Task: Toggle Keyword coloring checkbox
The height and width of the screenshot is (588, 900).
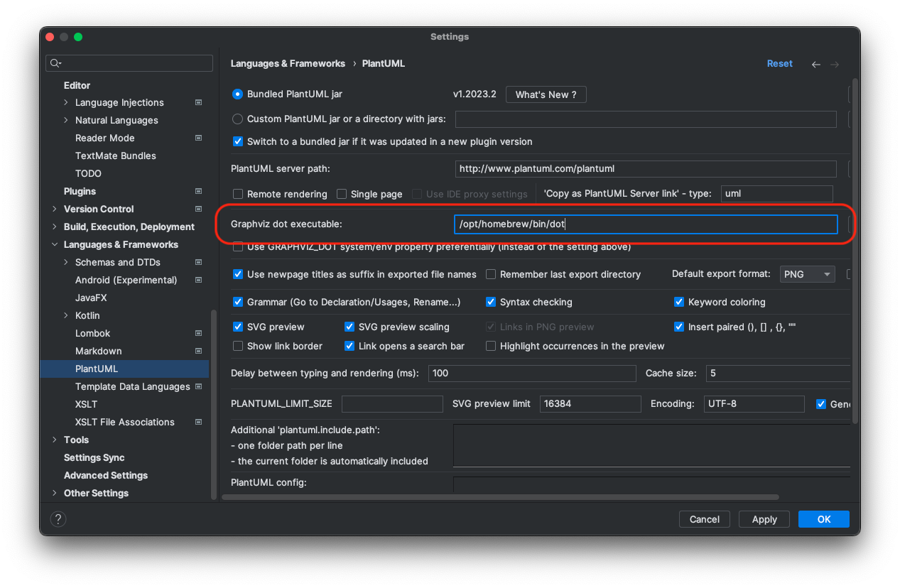Action: (x=679, y=302)
